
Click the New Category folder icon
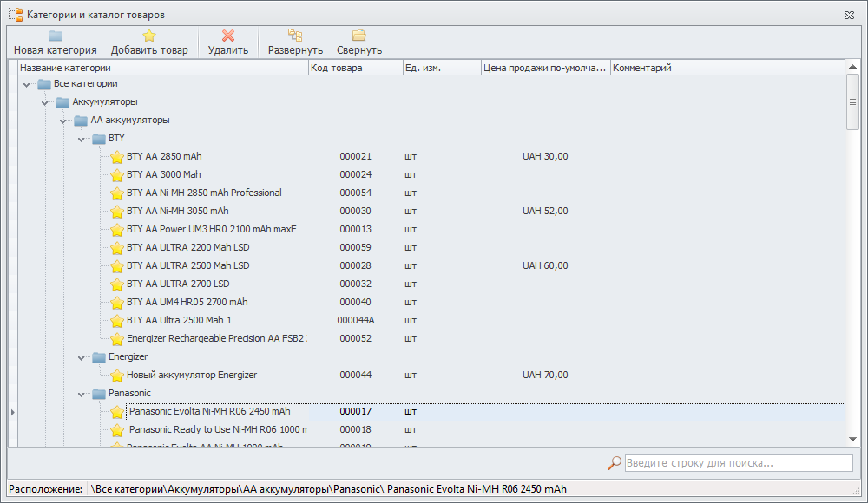pyautogui.click(x=56, y=36)
